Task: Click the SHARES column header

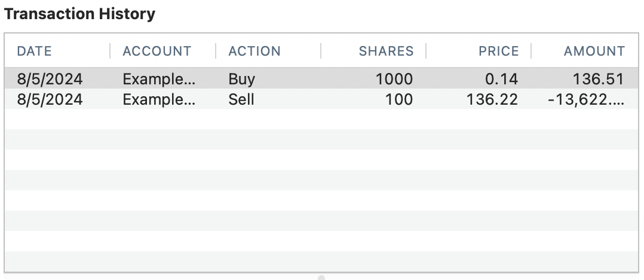Action: [x=386, y=51]
